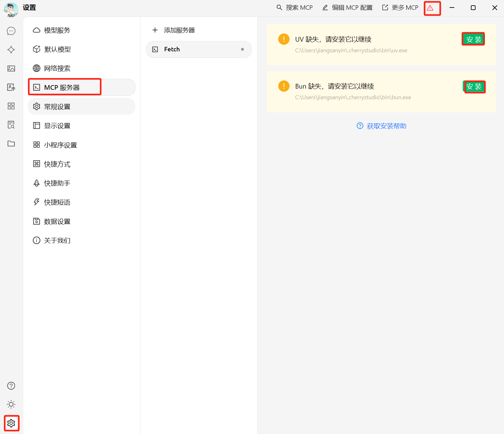The image size is (504, 434).
Task: Open the image painting sidebar icon
Action: (11, 69)
